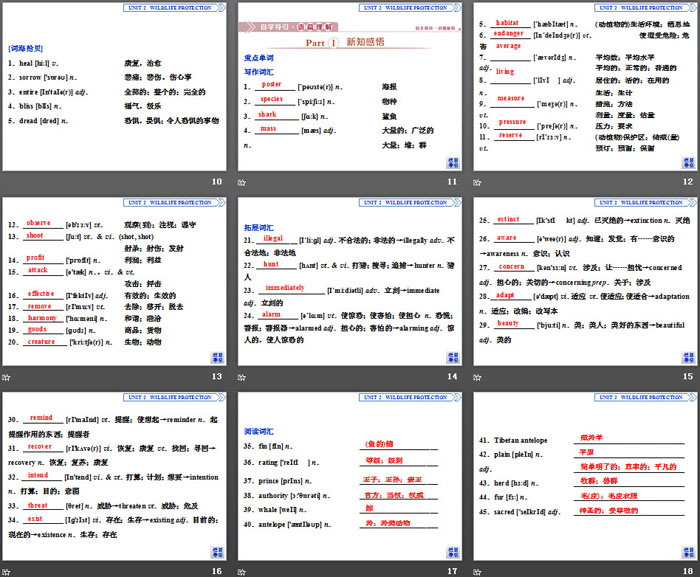The image size is (700, 577).
Task: Click "39. whale" entry on slide 17
Action: click(275, 509)
